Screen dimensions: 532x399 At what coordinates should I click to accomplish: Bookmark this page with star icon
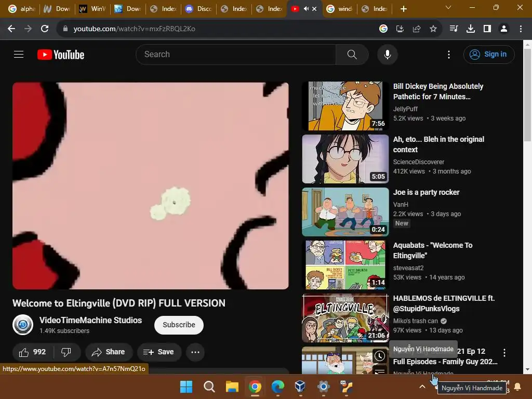[x=433, y=29]
